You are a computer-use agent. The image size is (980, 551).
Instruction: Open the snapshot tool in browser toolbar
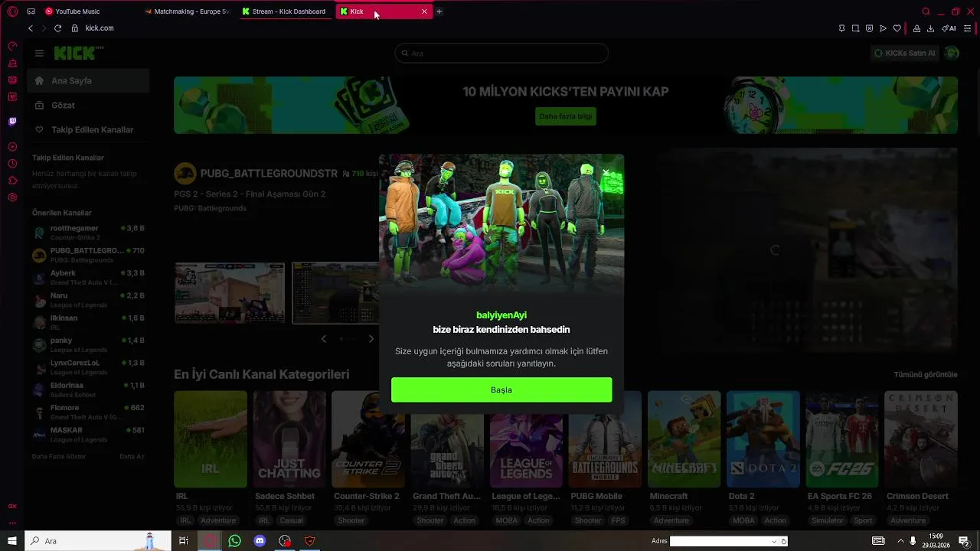tap(855, 28)
